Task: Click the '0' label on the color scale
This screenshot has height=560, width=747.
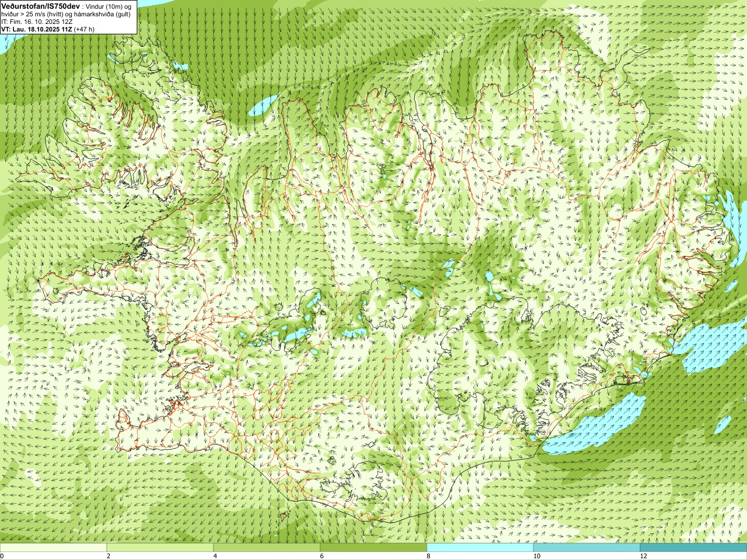Action: click(2, 556)
